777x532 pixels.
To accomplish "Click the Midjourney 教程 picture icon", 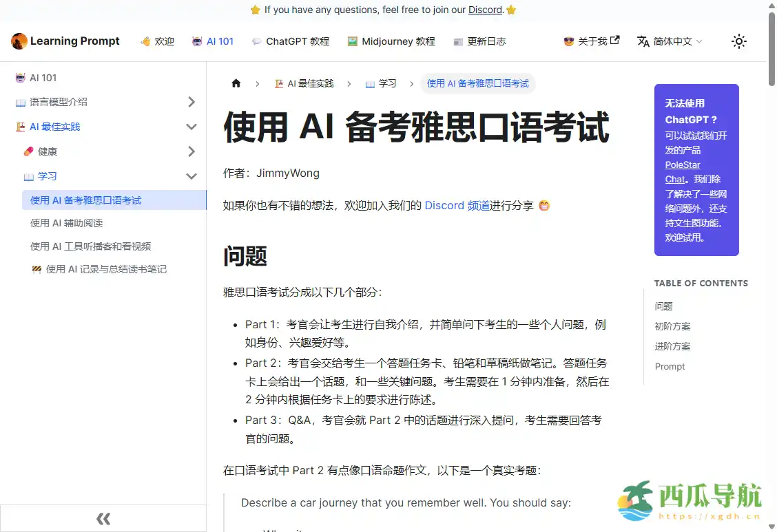I will click(x=351, y=41).
